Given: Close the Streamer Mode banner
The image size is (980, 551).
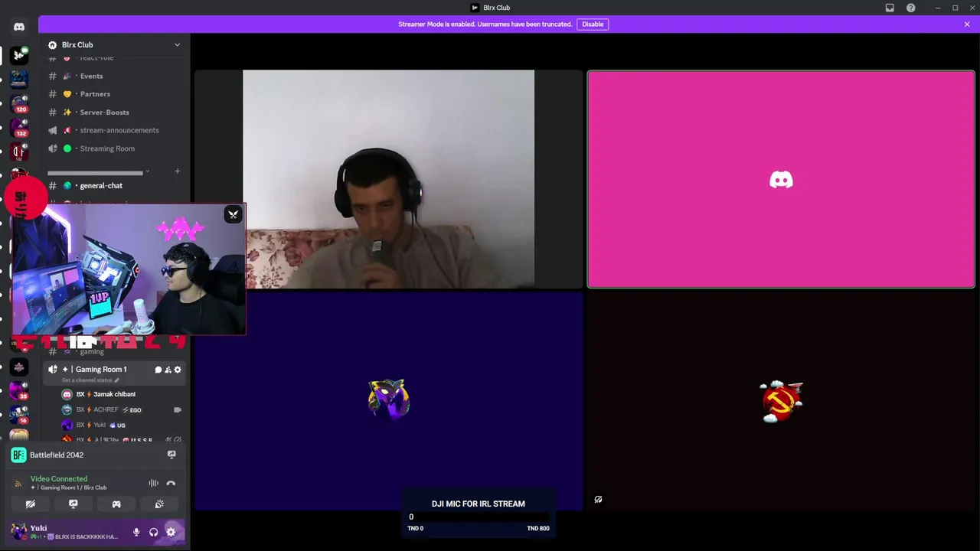Looking at the screenshot, I should (x=967, y=24).
